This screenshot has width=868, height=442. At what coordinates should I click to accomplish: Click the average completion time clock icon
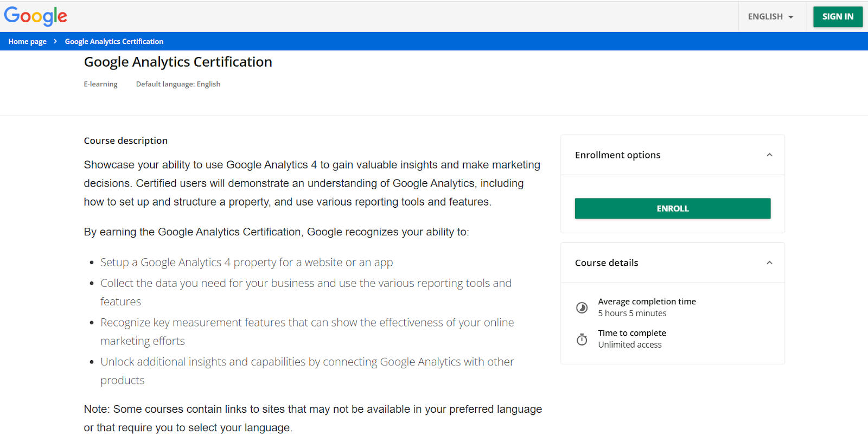pyautogui.click(x=582, y=308)
